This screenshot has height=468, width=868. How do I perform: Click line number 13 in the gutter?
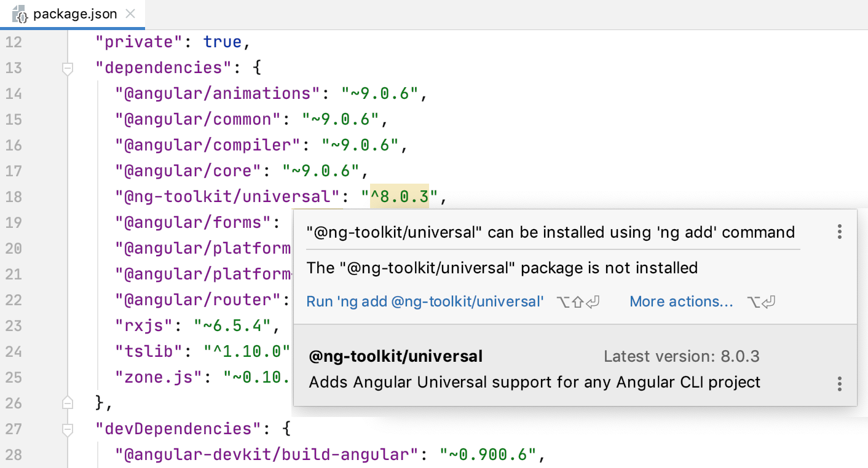14,68
